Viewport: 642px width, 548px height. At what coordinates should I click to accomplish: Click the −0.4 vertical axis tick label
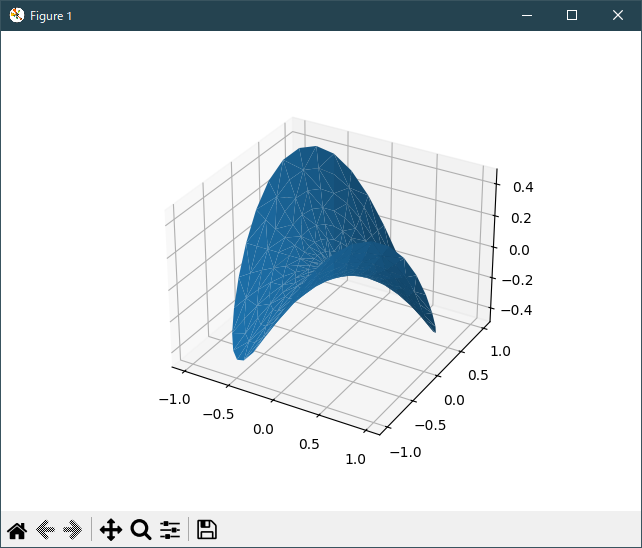518,311
